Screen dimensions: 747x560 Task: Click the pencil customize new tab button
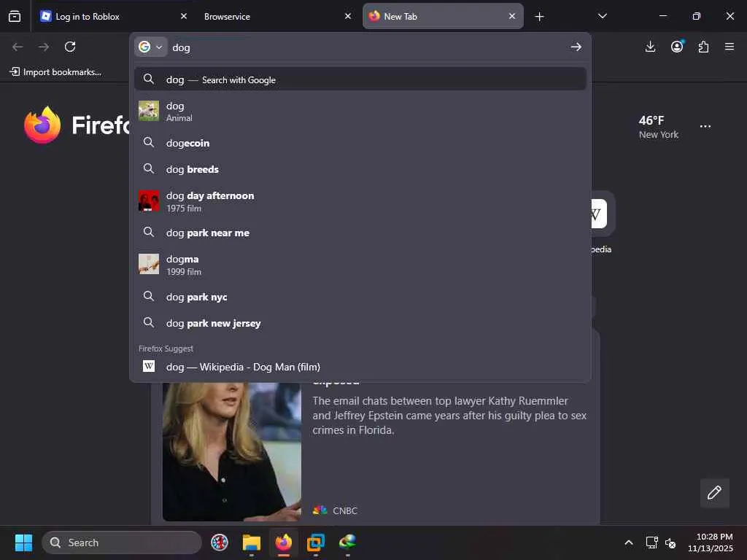[x=714, y=492]
